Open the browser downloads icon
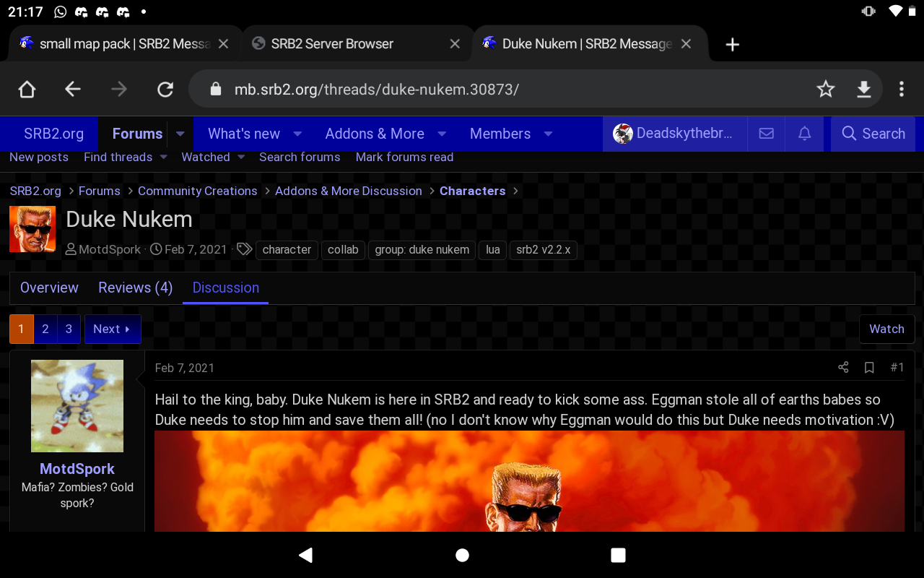 (863, 89)
